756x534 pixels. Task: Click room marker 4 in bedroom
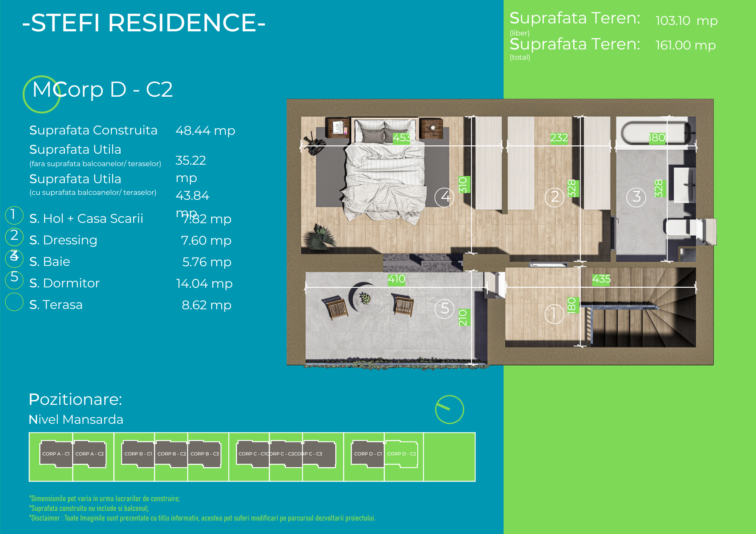[444, 197]
